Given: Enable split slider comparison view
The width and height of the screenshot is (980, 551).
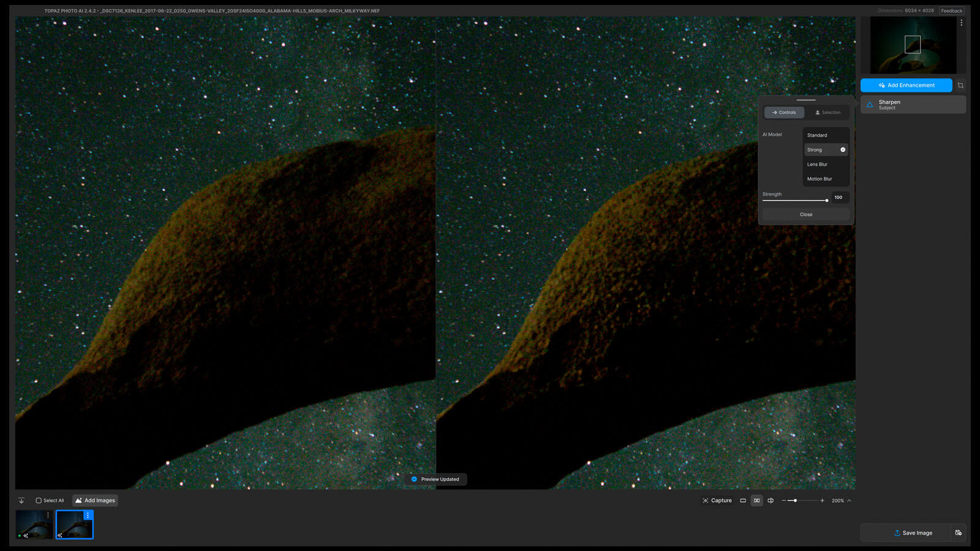Looking at the screenshot, I should 771,500.
